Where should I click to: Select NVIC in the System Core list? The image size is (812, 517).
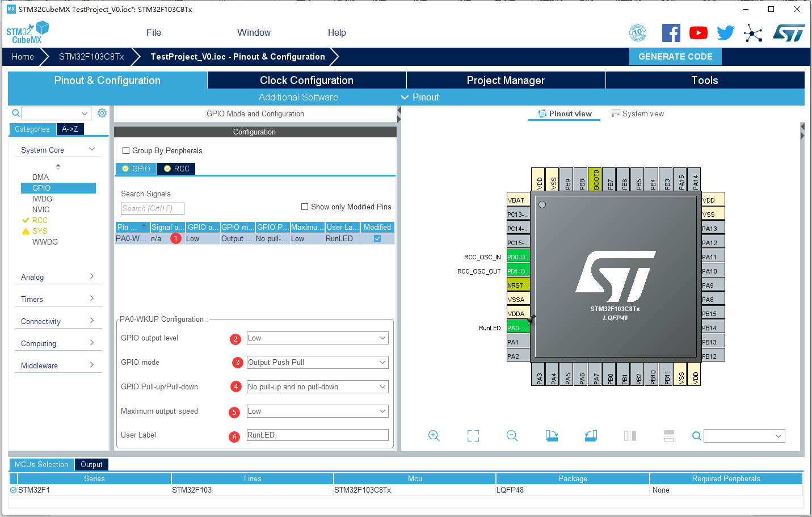(41, 209)
